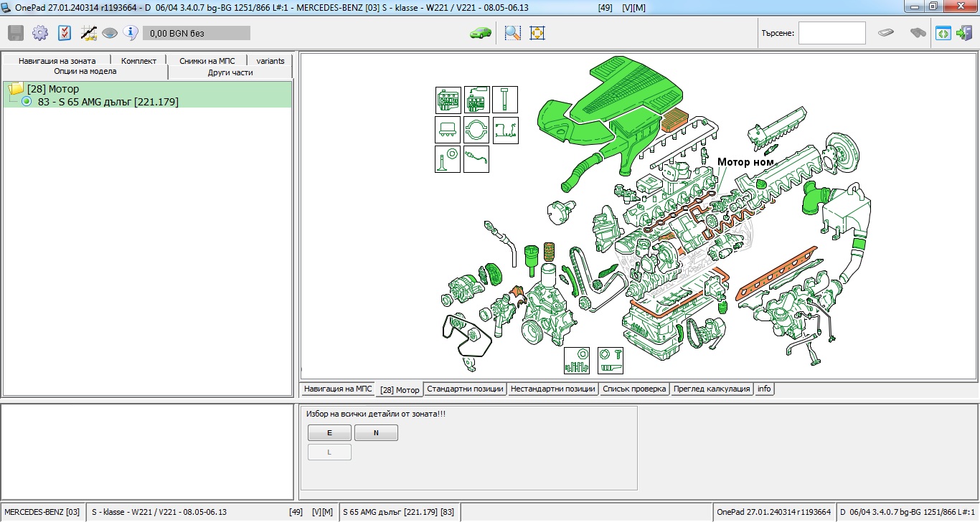This screenshot has width=980, height=522.
Task: Click the binoculars search icon
Action: point(918,33)
